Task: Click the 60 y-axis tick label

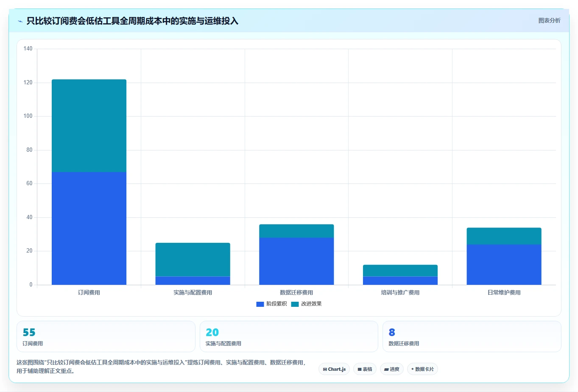Action: pos(29,183)
